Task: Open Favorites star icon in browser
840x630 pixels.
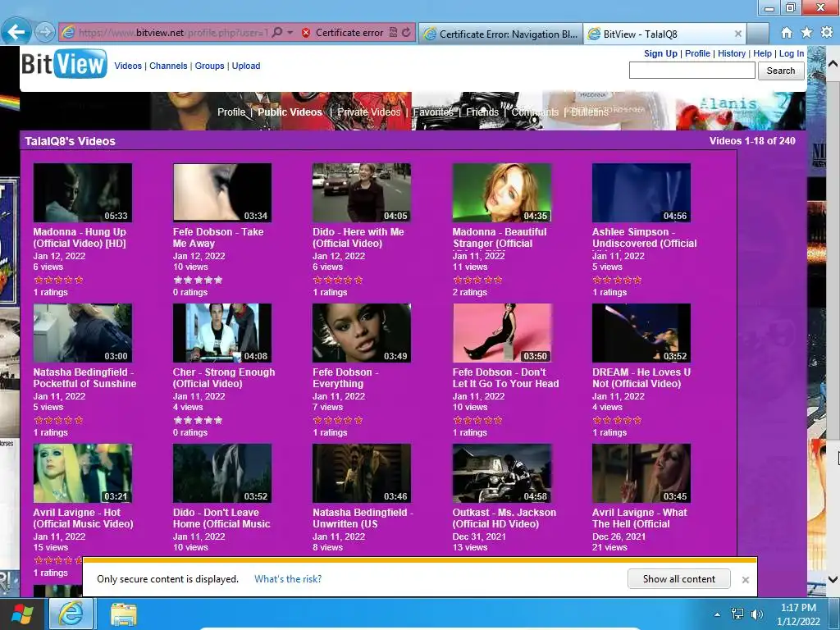Action: tap(806, 33)
